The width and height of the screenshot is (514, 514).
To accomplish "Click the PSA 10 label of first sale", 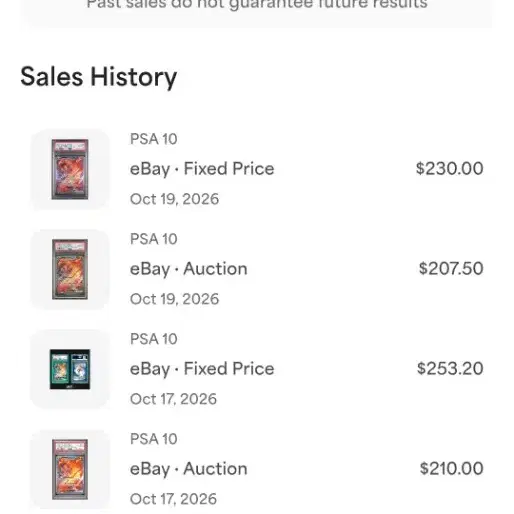I will tap(154, 139).
